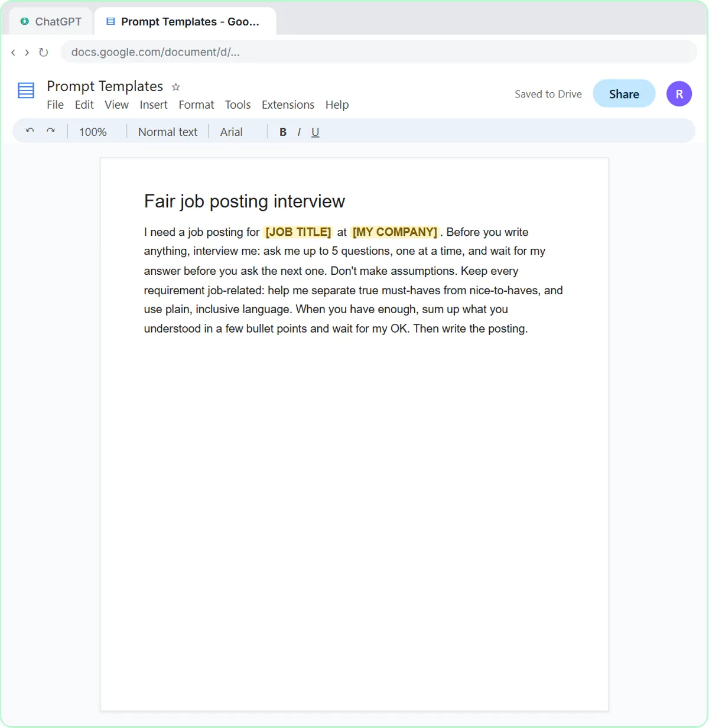Click the text "Then write the posting."
The height and width of the screenshot is (728, 709).
click(x=470, y=329)
